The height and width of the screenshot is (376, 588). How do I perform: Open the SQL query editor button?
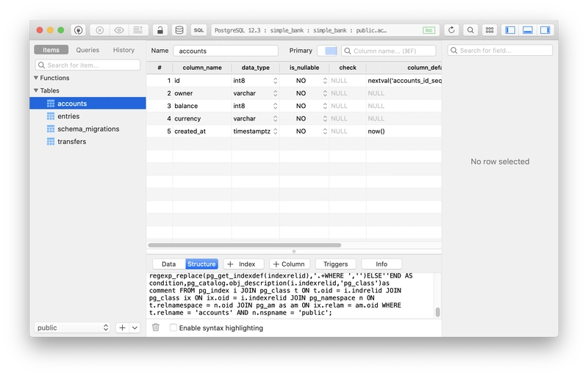(x=198, y=30)
